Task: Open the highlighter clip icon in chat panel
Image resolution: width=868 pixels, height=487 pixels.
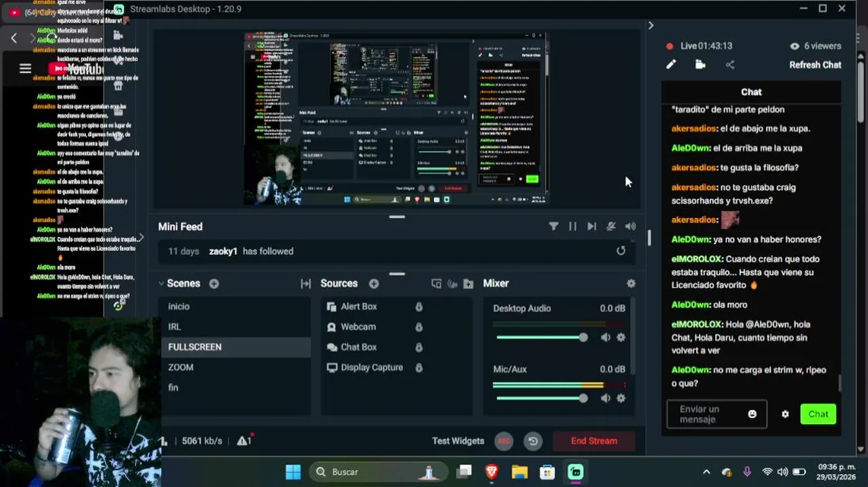Action: coord(700,65)
